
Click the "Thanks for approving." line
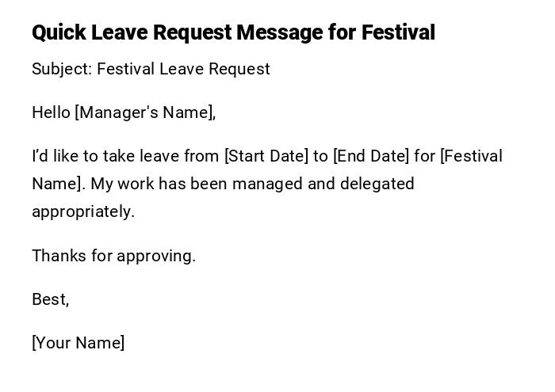113,256
